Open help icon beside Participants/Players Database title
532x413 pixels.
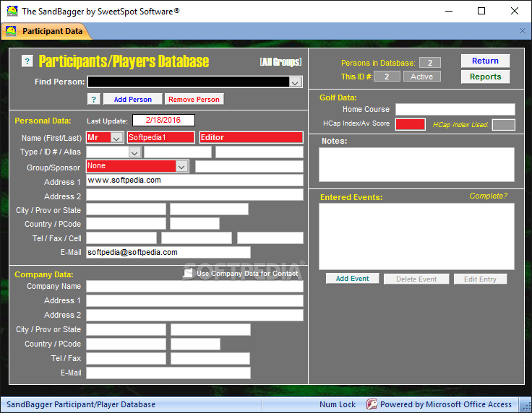(x=27, y=61)
